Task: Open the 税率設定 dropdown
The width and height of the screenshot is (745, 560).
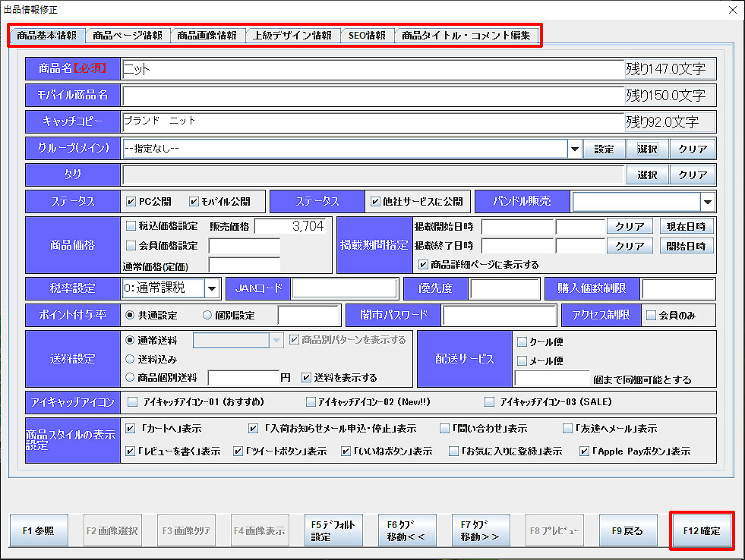Action: [211, 288]
